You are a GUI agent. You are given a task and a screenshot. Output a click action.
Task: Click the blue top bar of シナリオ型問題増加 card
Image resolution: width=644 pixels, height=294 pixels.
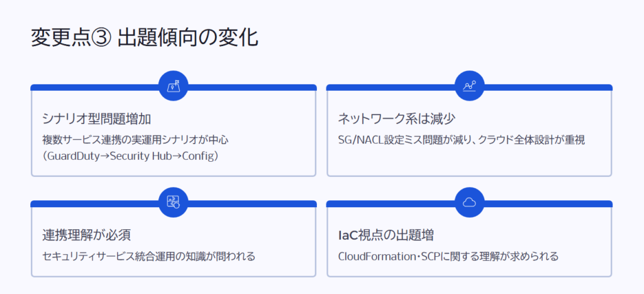point(94,88)
